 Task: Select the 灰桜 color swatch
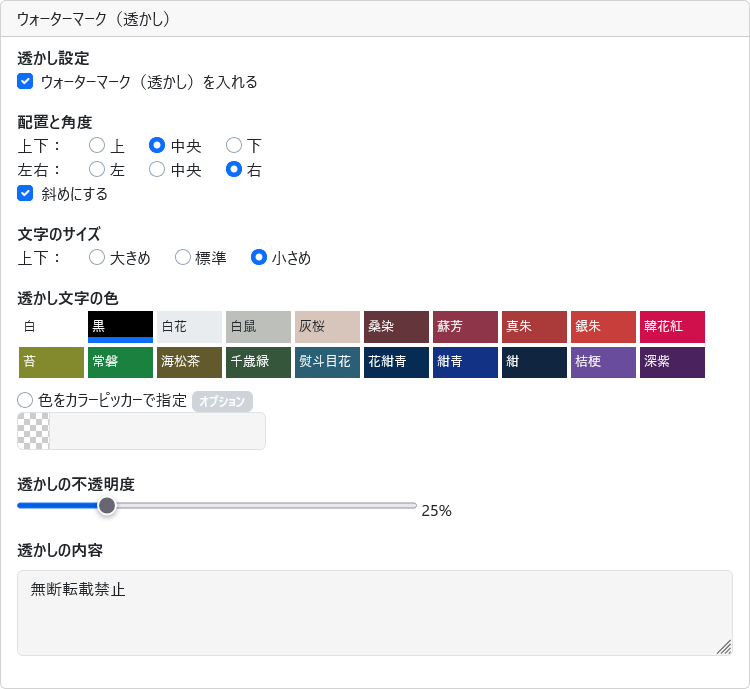click(x=327, y=327)
